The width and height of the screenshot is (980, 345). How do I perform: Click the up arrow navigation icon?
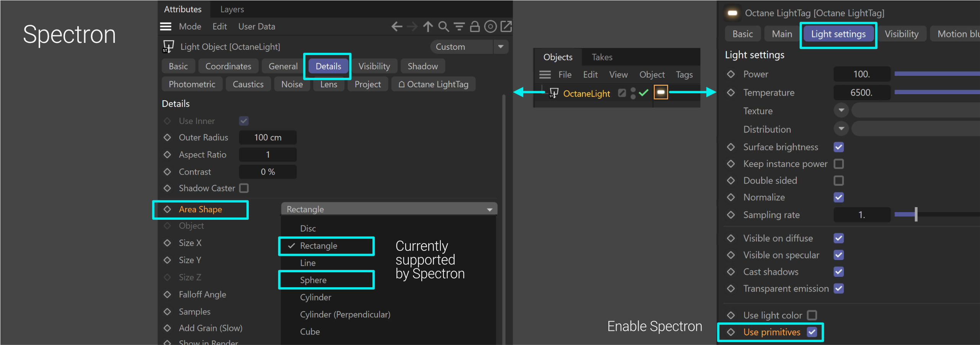coord(428,26)
